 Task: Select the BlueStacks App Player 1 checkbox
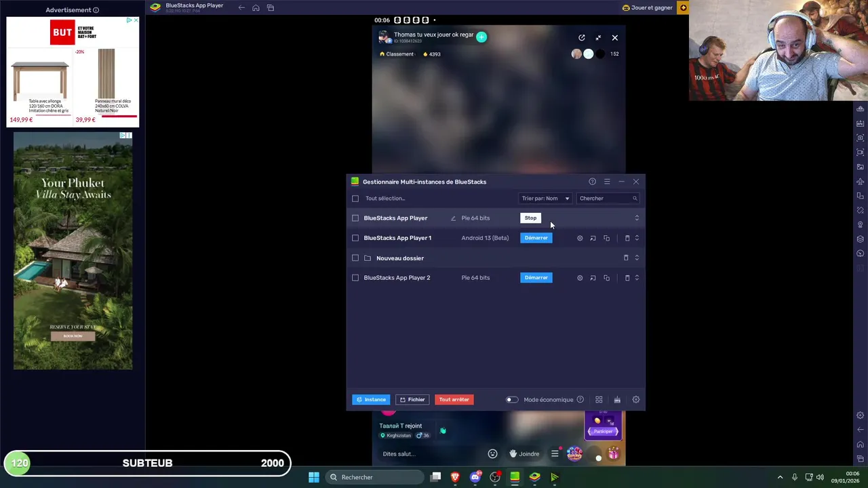click(355, 238)
